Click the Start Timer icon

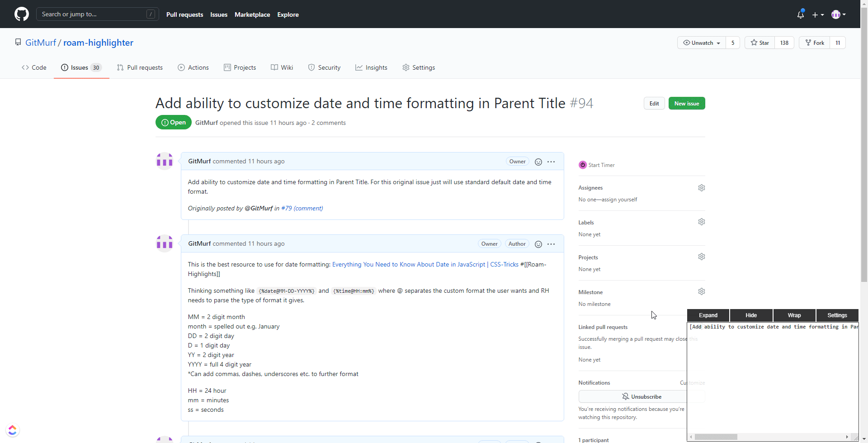(x=583, y=165)
